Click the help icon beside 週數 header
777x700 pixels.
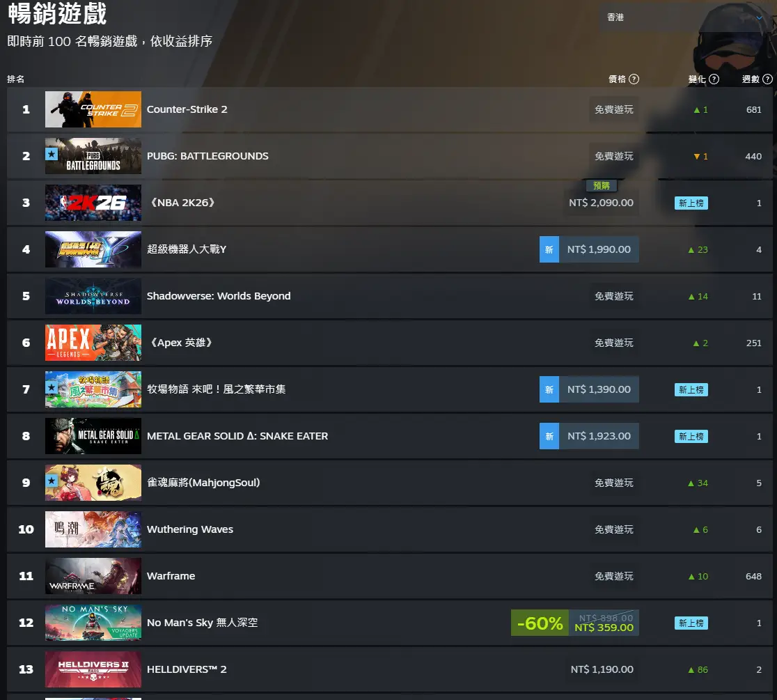767,79
